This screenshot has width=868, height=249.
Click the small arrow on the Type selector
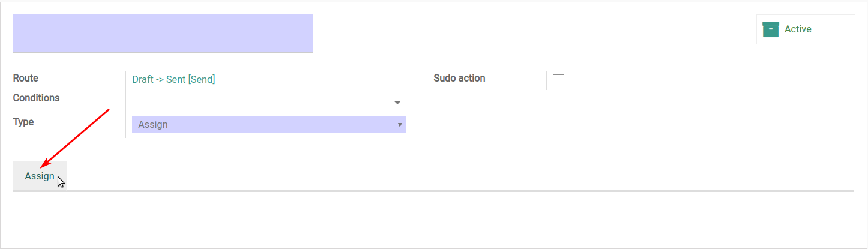(399, 125)
